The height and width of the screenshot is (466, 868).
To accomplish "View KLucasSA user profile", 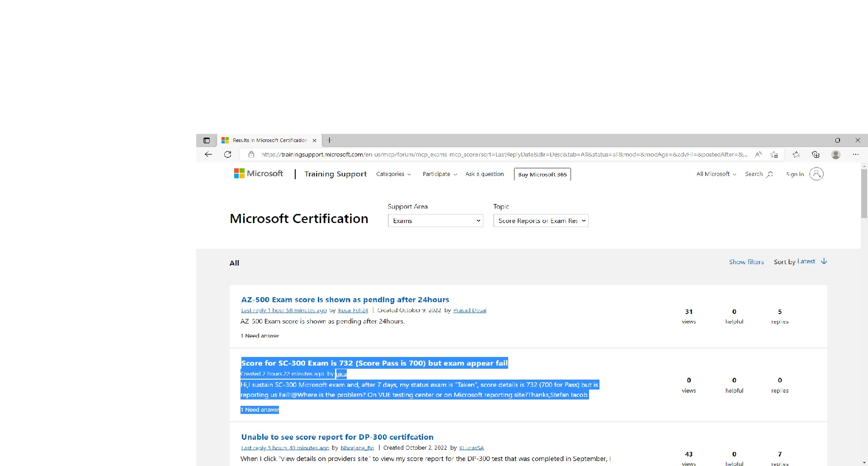I will pos(472,448).
